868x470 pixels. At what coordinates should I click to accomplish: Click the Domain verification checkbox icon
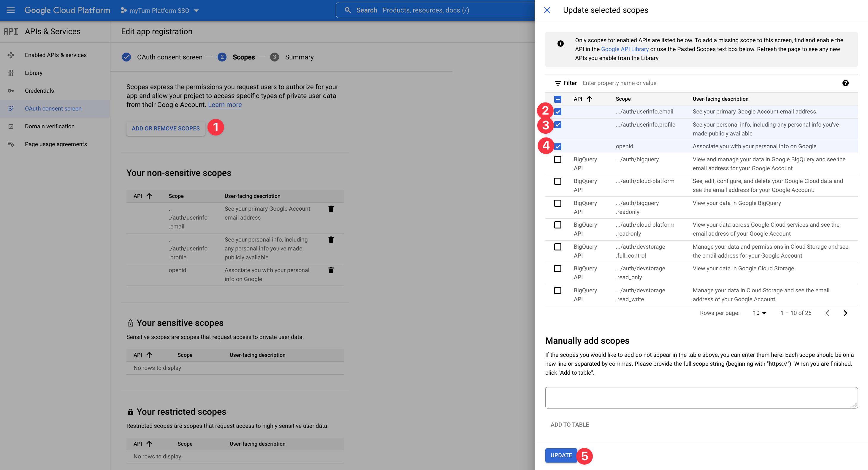(x=11, y=127)
